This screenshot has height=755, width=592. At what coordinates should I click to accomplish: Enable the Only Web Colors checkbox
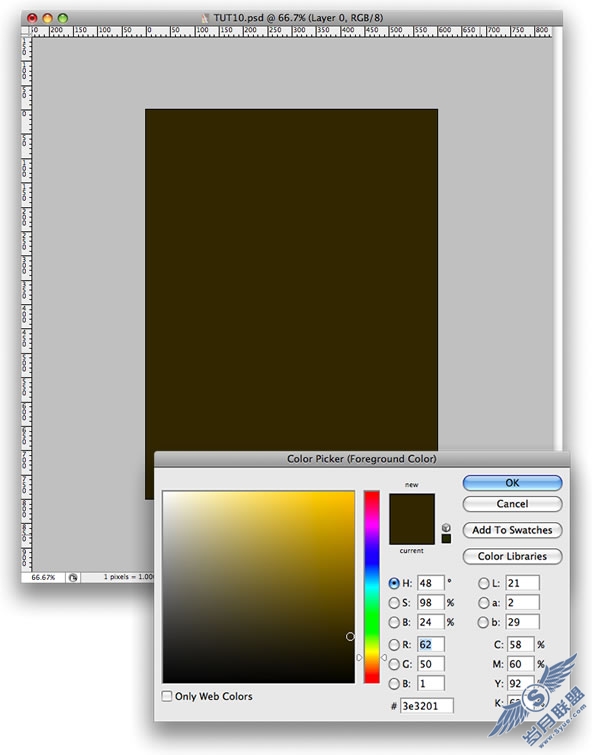point(167,696)
